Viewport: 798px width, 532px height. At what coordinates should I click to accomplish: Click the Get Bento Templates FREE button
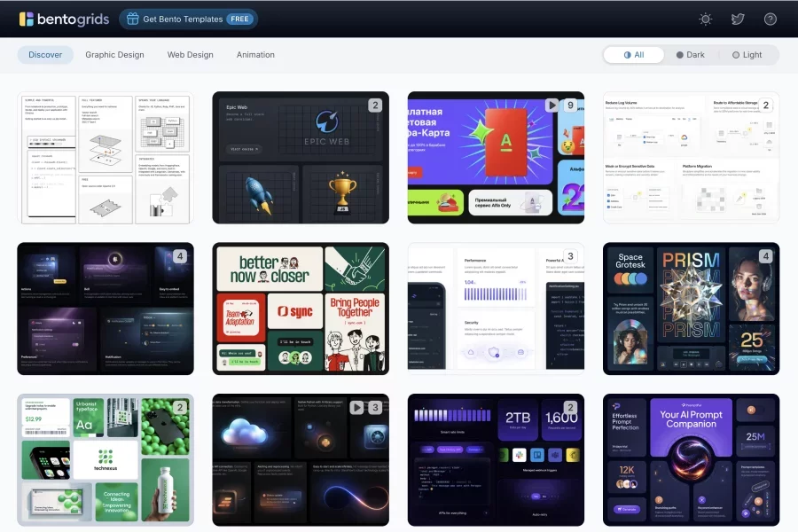point(188,19)
